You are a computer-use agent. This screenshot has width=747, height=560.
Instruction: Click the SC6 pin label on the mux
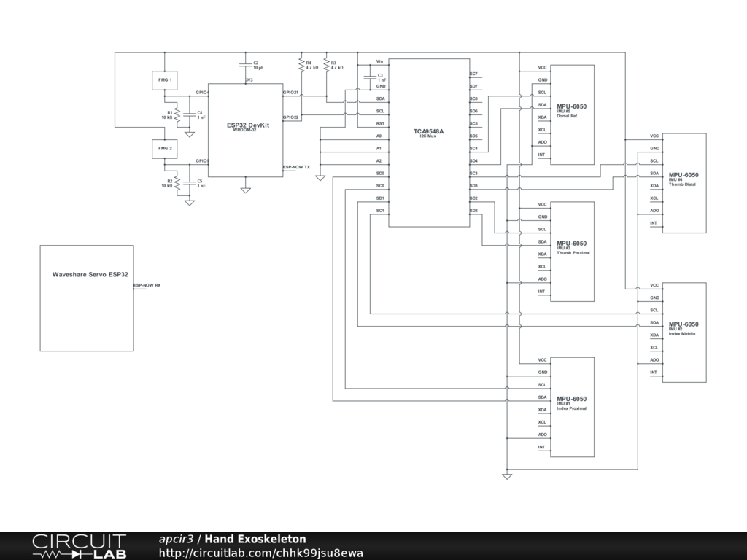473,98
